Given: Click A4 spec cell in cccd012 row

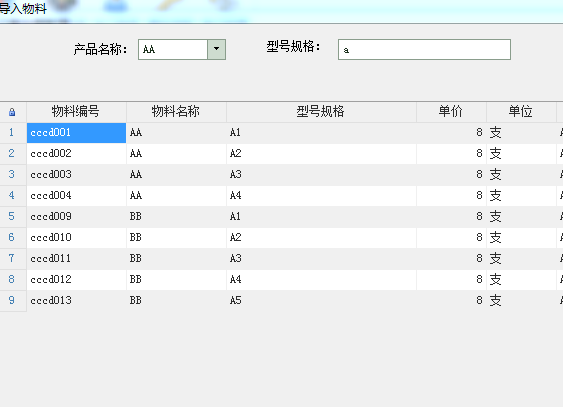Looking at the screenshot, I should click(321, 280).
